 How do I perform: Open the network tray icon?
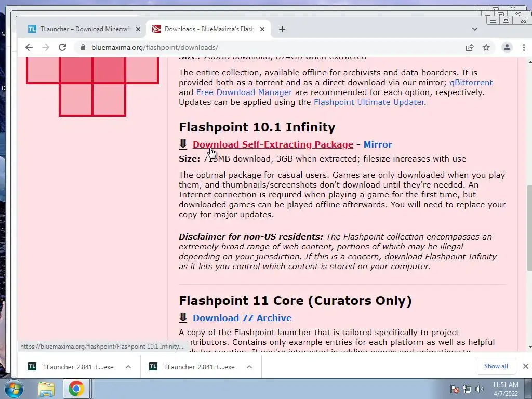(467, 389)
